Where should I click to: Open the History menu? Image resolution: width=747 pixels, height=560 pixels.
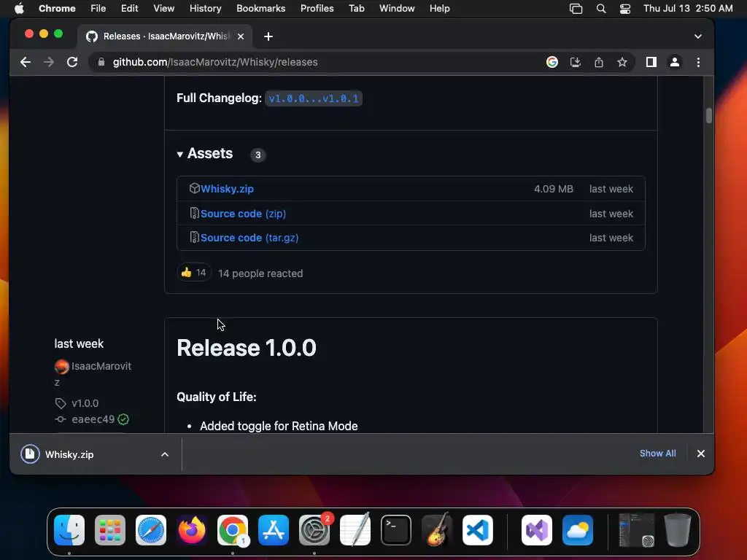click(x=205, y=8)
